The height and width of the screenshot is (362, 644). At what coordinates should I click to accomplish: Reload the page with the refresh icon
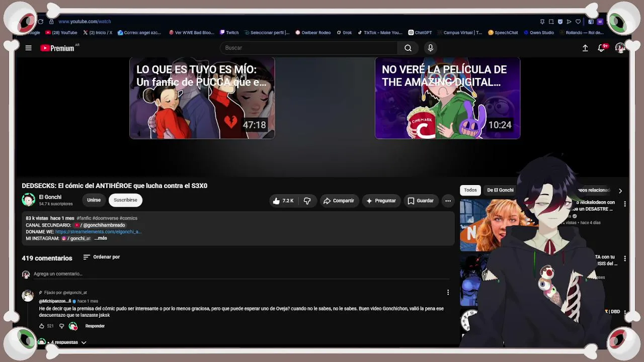[x=41, y=22]
